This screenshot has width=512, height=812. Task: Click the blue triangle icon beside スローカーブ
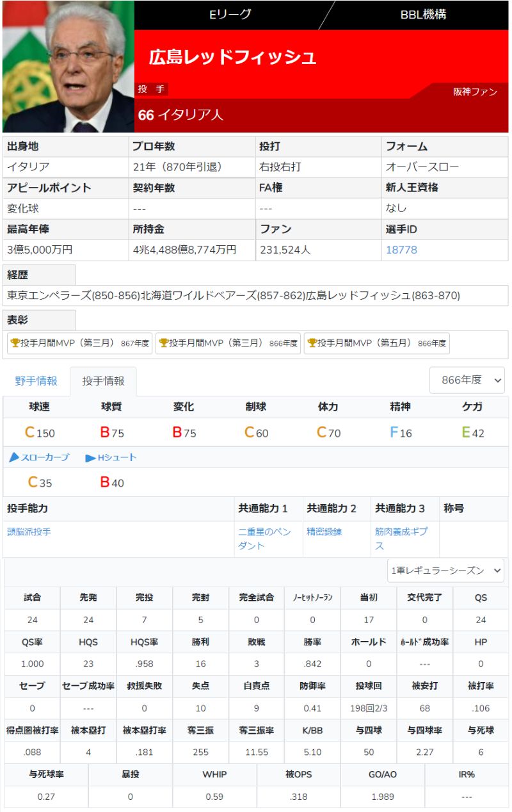(x=14, y=458)
